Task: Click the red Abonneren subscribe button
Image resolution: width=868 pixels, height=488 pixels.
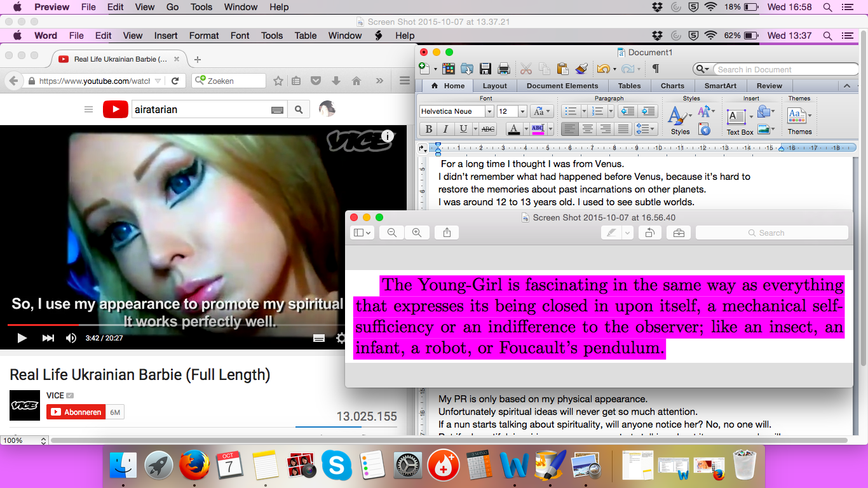Action: pos(75,412)
